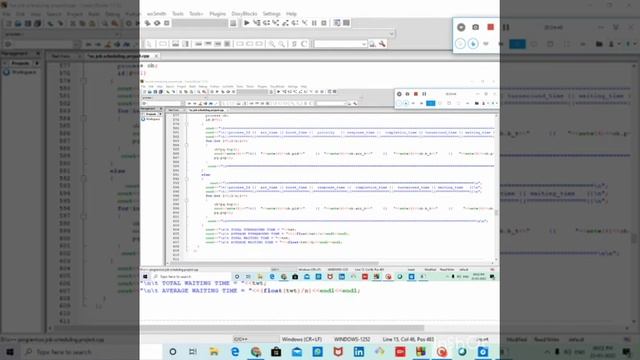
Task: Click the Zoom out magnifier icon
Action: [x=282, y=44]
